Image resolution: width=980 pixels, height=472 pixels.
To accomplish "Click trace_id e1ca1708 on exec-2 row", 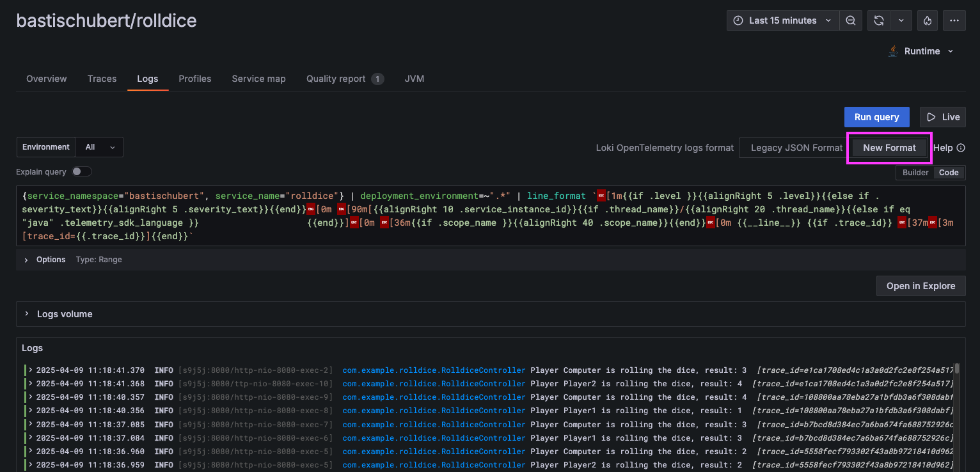I will 855,370.
